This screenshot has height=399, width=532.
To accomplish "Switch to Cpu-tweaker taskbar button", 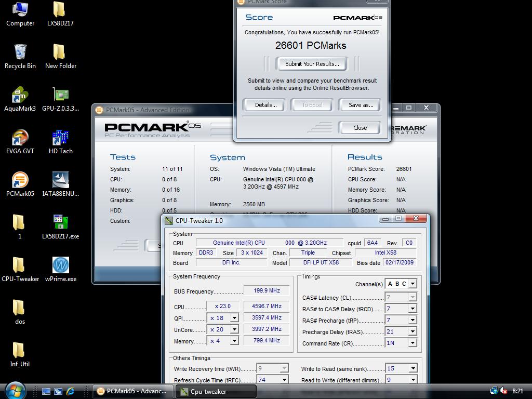I will pos(216,391).
